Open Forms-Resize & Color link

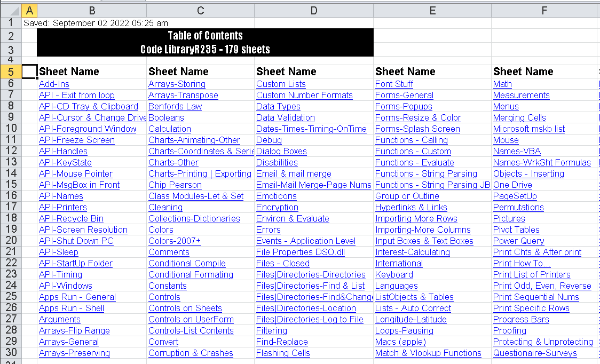pyautogui.click(x=419, y=118)
